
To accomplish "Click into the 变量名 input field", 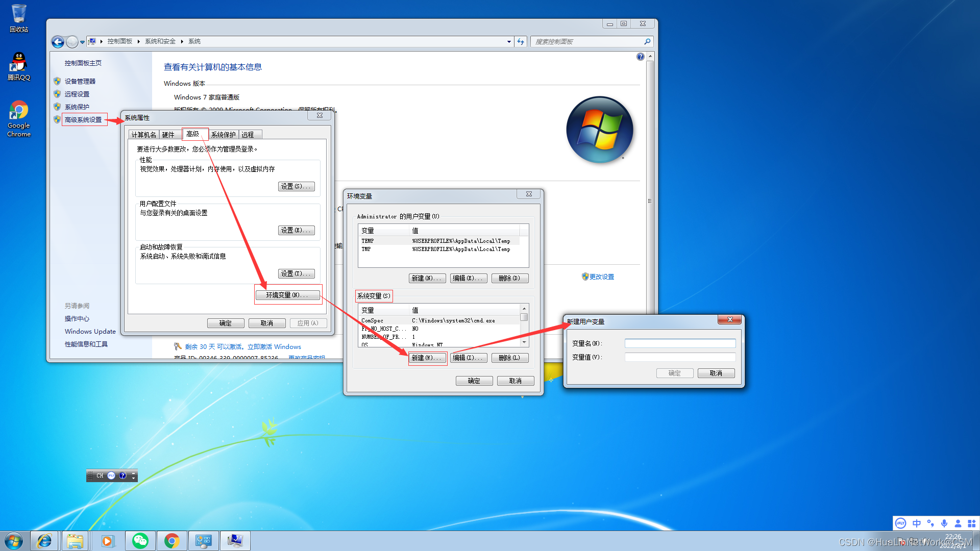I will pyautogui.click(x=680, y=343).
